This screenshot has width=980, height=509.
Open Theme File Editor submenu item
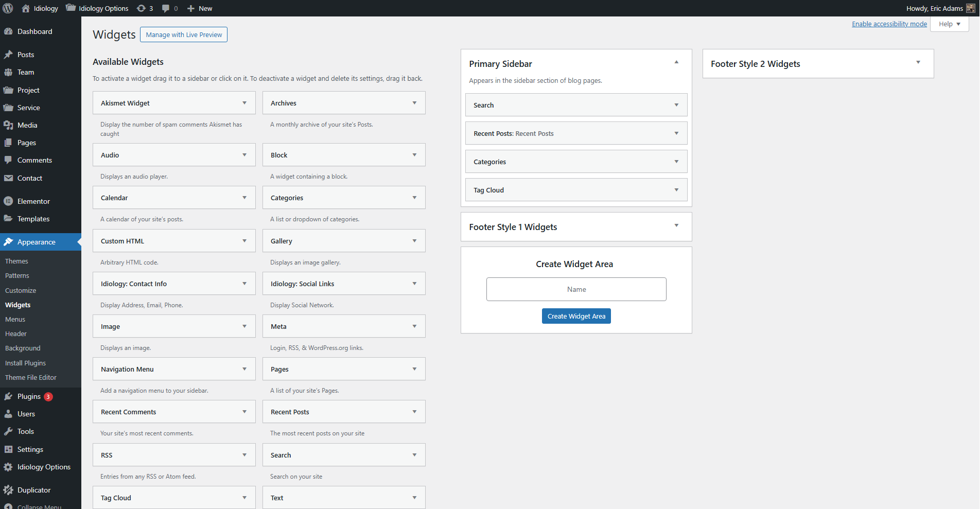31,377
